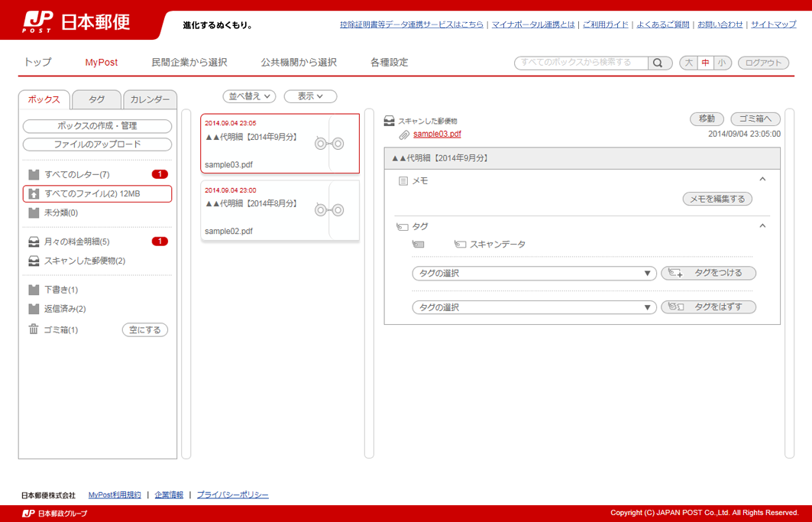Click the 移動 move button
812x522 pixels.
pyautogui.click(x=707, y=118)
